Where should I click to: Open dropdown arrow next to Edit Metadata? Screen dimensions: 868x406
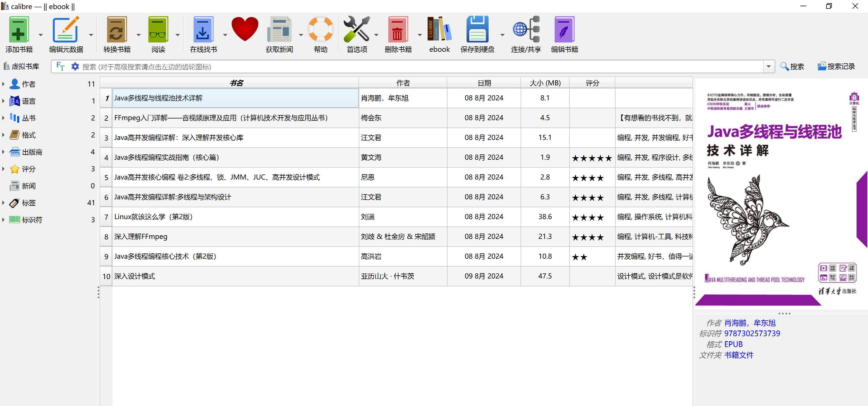[91, 35]
